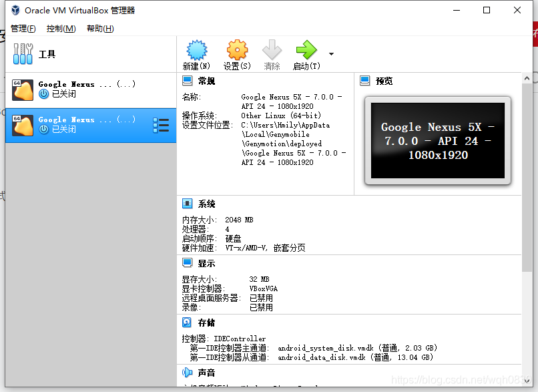Viewport: 538px width, 392px height.
Task: Click the 处理器 value 4
Action: (x=227, y=229)
